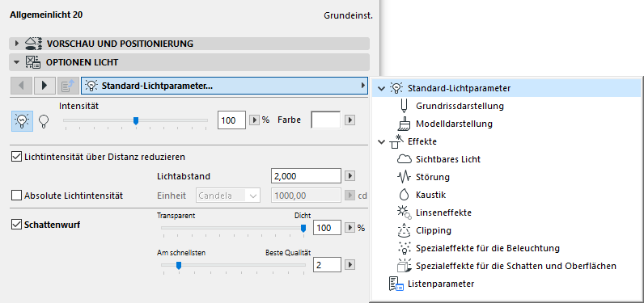Click the Sichtbares Licht cloud icon

(x=405, y=159)
